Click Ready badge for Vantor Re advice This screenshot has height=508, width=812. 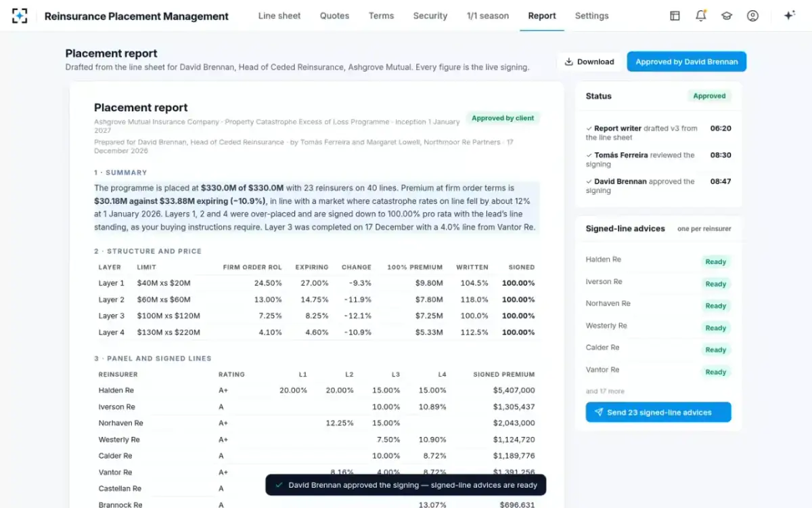click(x=715, y=372)
